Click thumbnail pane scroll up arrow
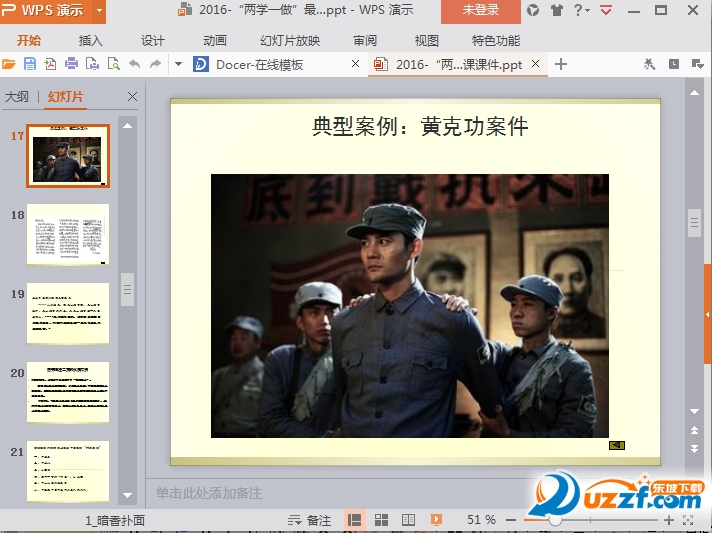 point(128,126)
